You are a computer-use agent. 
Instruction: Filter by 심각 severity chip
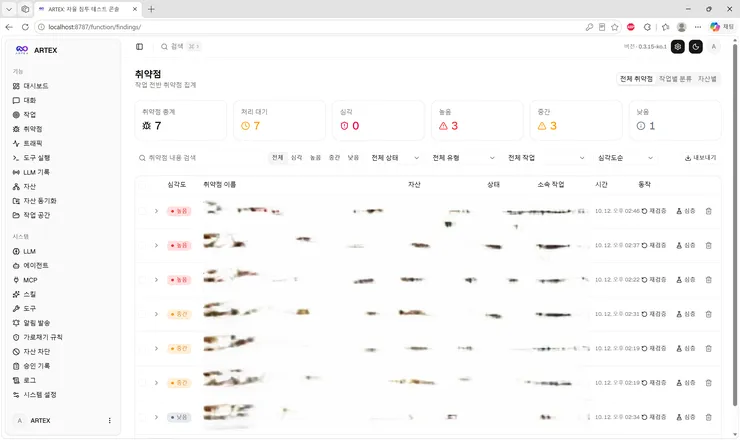pyautogui.click(x=296, y=158)
